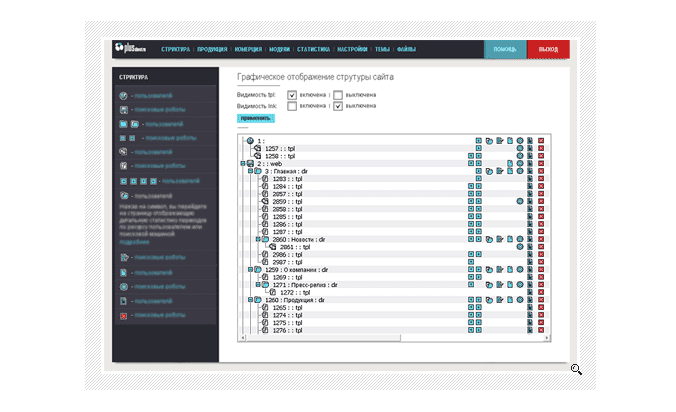Click new page icon in row 2 web

click(510, 163)
